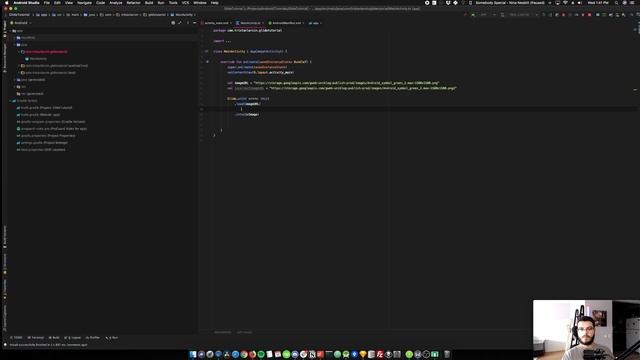Screen dimensions: 640x360
Task: Open the Build menu
Action: pyautogui.click(x=149, y=2)
